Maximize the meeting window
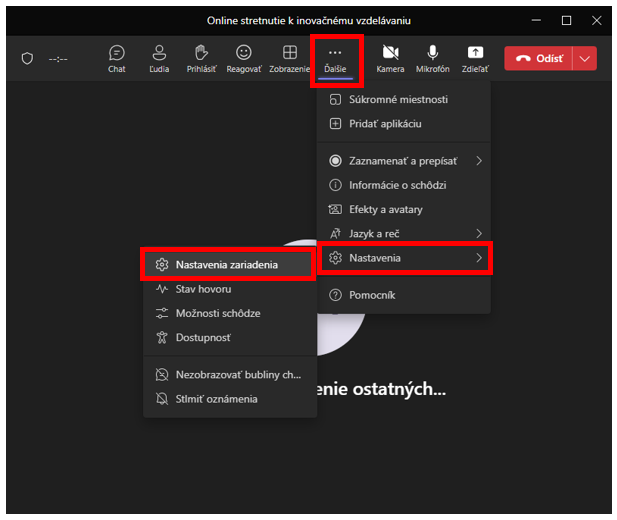This screenshot has width=617, height=520. [566, 20]
